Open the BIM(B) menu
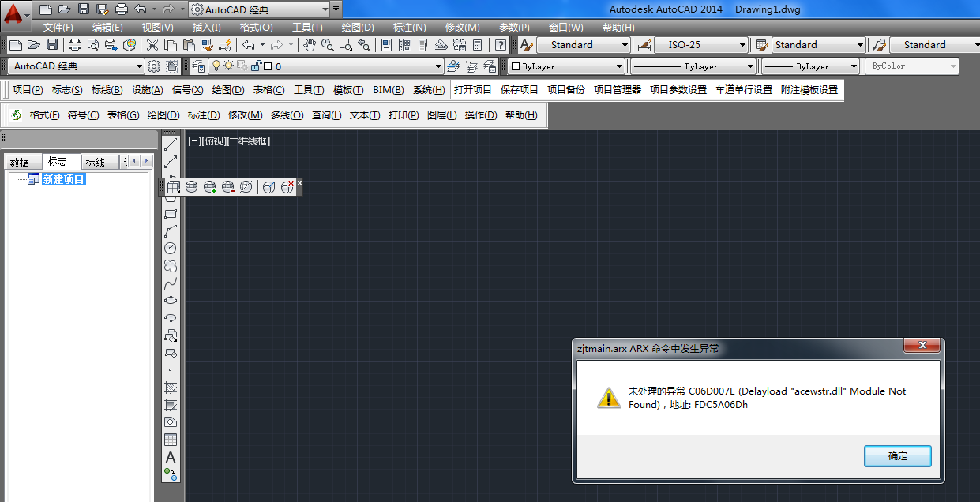This screenshot has height=502, width=980. pyautogui.click(x=389, y=90)
